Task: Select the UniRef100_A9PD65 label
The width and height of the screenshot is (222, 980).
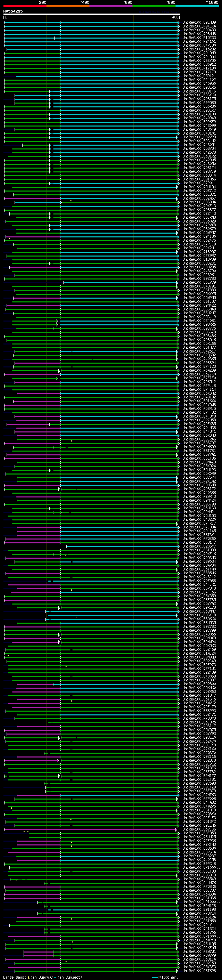Action: click(x=199, y=103)
